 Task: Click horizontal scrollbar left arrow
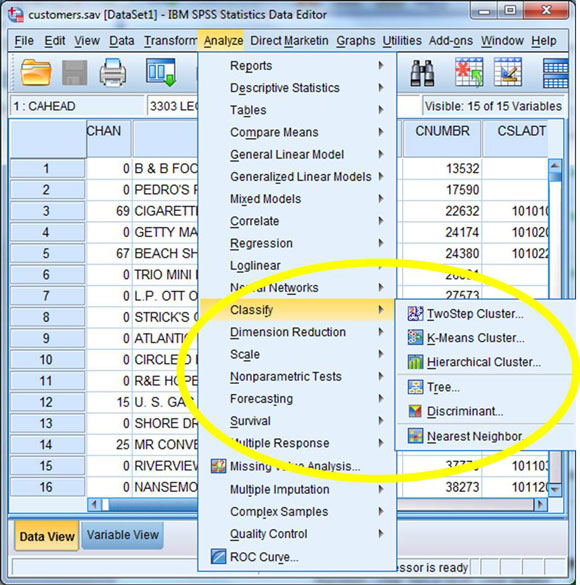[94, 505]
